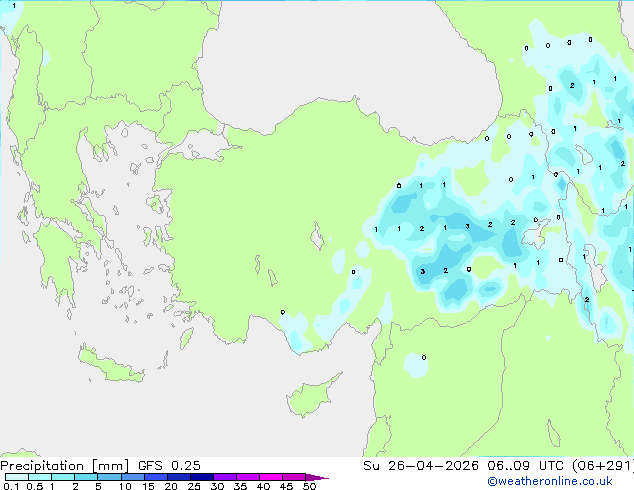
Task: Click the "0.1" legend scale label
Action: tap(11, 486)
